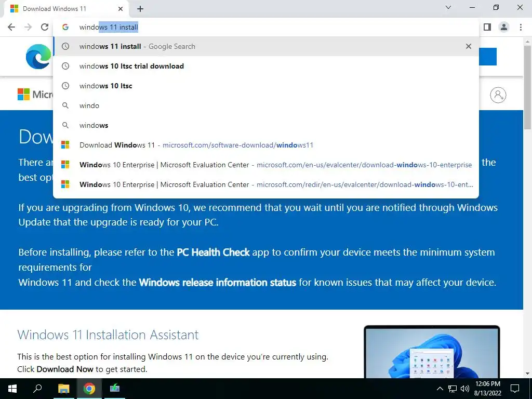532x399 pixels.
Task: Select 'windows 11 install - Google Search' suggestion
Action: pyautogui.click(x=266, y=46)
